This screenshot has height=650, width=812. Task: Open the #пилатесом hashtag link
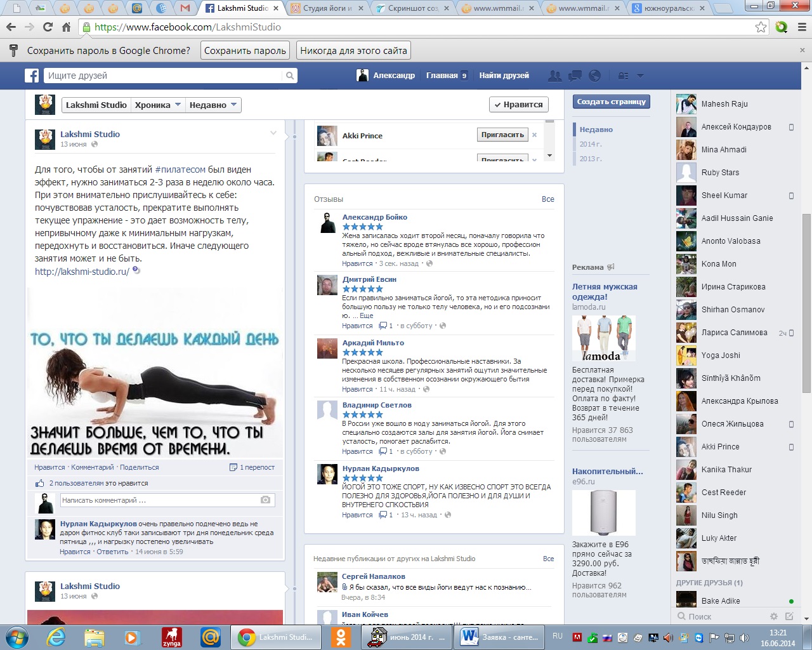(180, 169)
